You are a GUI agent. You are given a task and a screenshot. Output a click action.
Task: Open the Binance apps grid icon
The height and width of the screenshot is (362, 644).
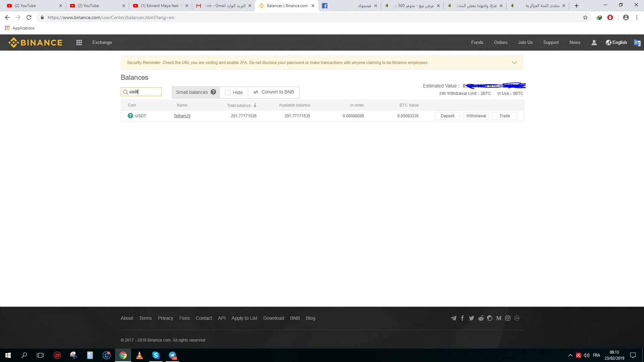click(79, 43)
